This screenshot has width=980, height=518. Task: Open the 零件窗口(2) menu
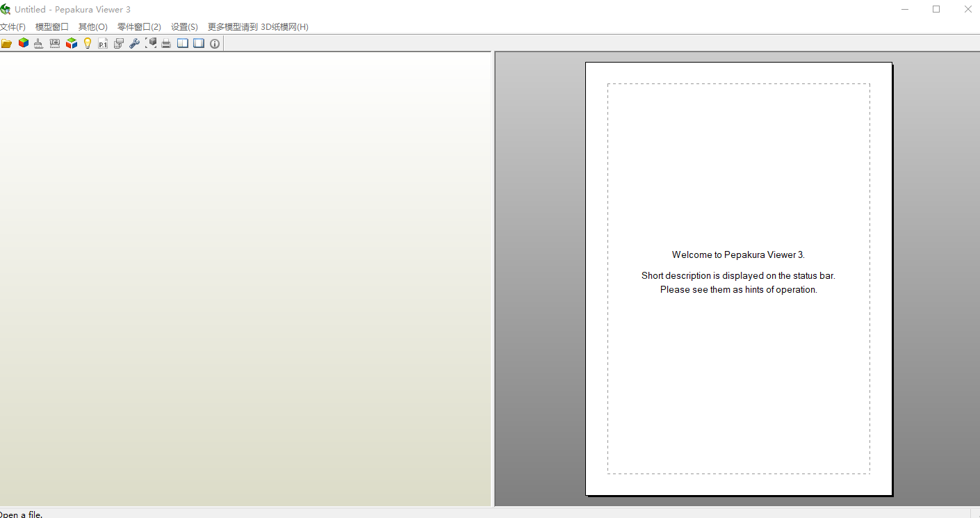[x=139, y=27]
